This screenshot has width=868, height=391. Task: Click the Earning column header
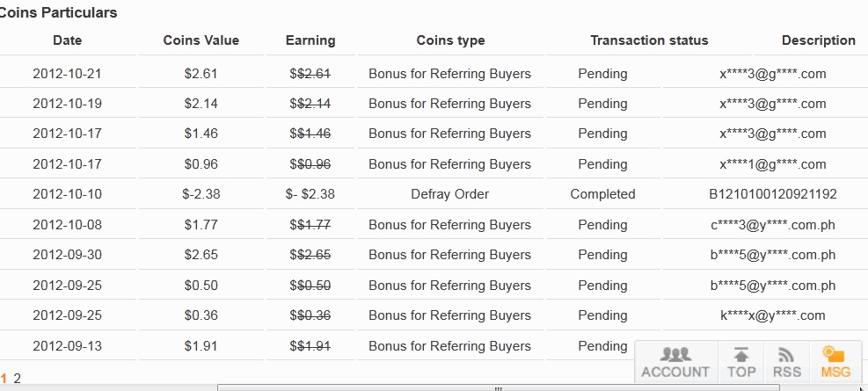[310, 40]
